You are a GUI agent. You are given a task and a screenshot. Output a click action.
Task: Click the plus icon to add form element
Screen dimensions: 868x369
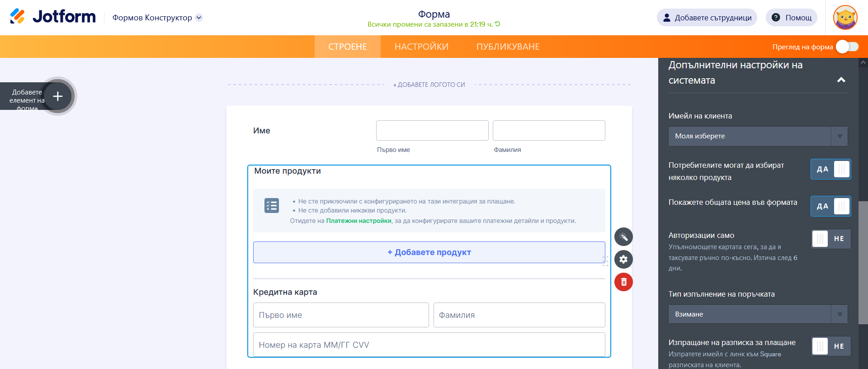(x=58, y=96)
